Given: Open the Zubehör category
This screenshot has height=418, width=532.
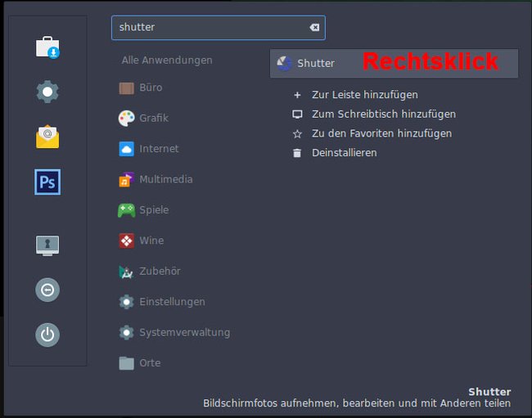Looking at the screenshot, I should tap(149, 272).
